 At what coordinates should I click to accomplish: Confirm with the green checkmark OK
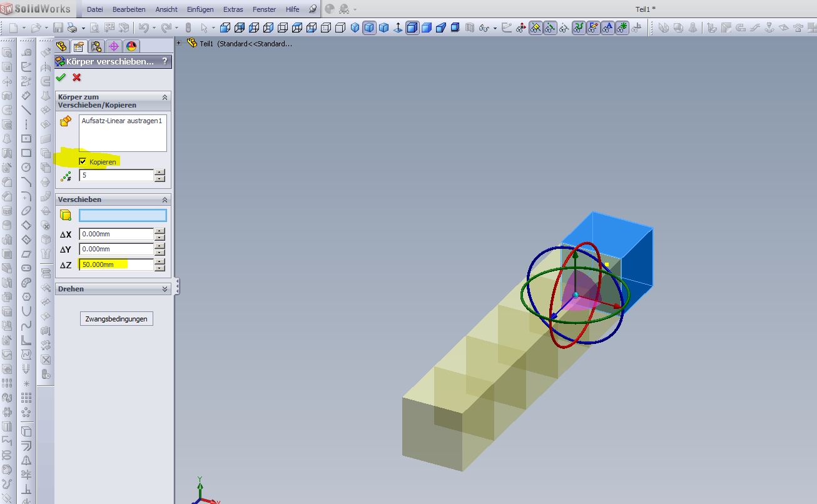tap(61, 78)
